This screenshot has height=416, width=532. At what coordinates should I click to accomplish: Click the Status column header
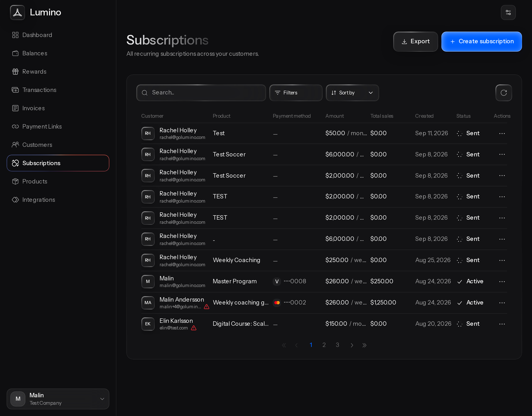tap(463, 116)
